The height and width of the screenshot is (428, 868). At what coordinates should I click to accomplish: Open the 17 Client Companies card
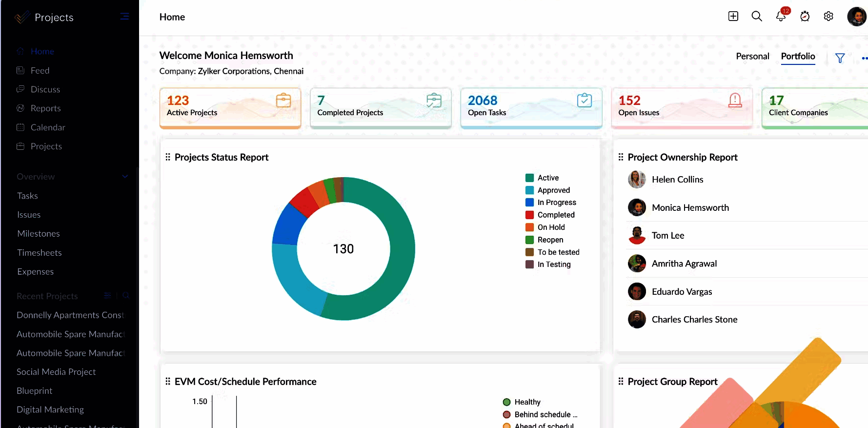coord(815,108)
